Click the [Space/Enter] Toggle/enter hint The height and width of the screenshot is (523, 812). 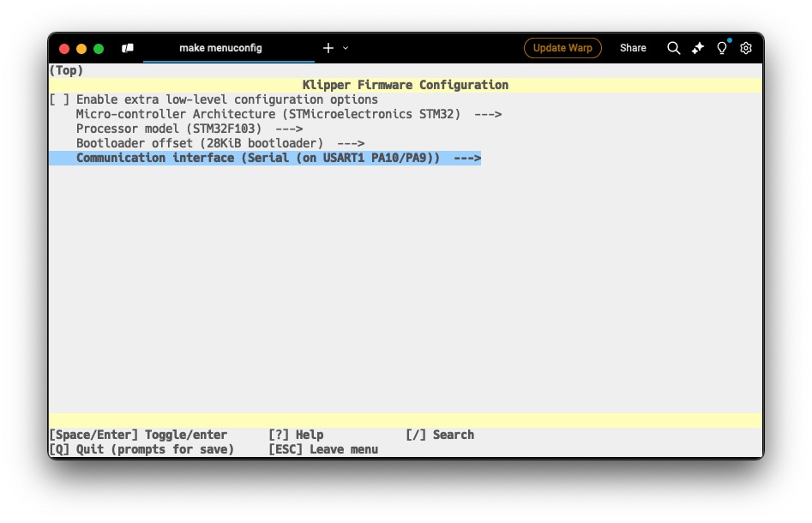pyautogui.click(x=138, y=435)
